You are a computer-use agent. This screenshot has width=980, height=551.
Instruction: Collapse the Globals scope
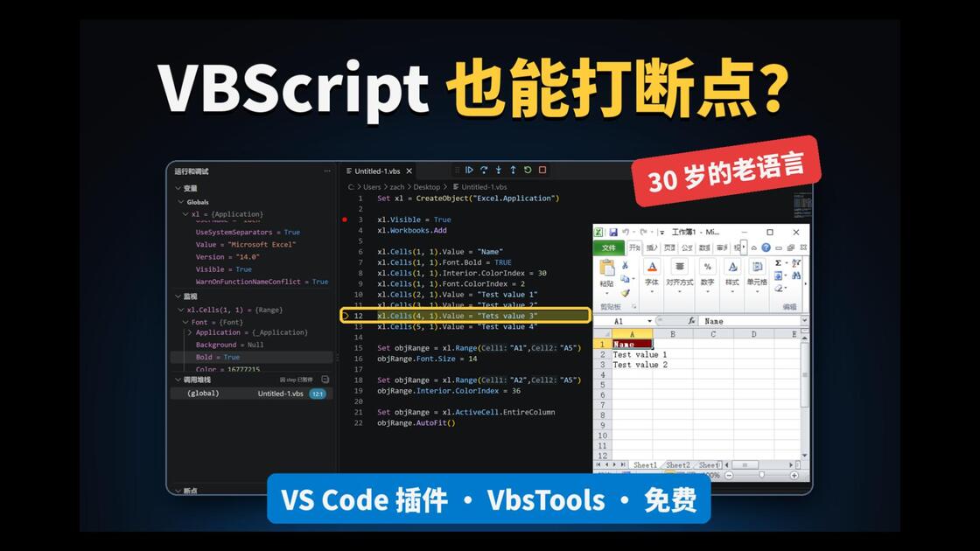tap(181, 202)
